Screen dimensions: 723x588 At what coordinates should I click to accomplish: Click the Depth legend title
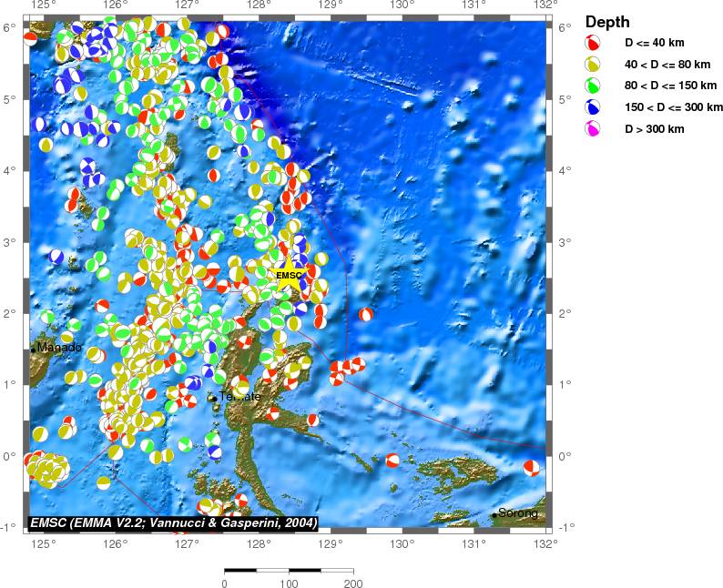point(607,22)
